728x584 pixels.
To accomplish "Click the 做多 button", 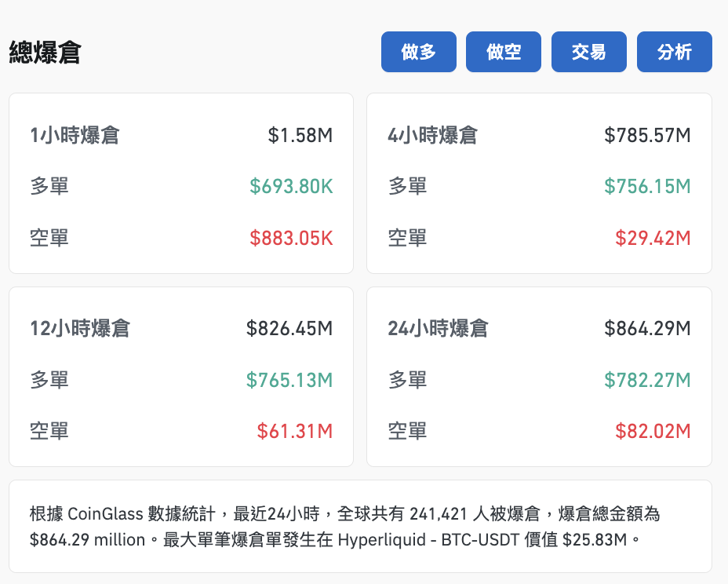I will [x=418, y=51].
